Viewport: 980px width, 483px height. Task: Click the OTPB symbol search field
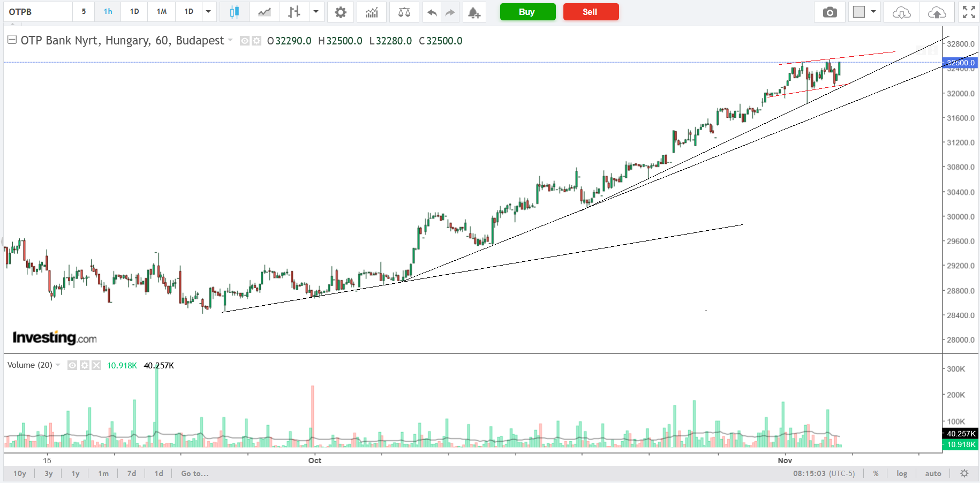(x=37, y=12)
